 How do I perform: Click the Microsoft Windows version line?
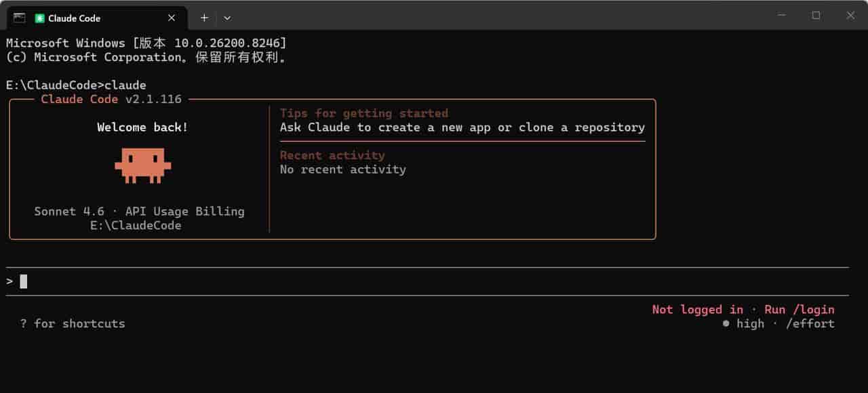(146, 43)
